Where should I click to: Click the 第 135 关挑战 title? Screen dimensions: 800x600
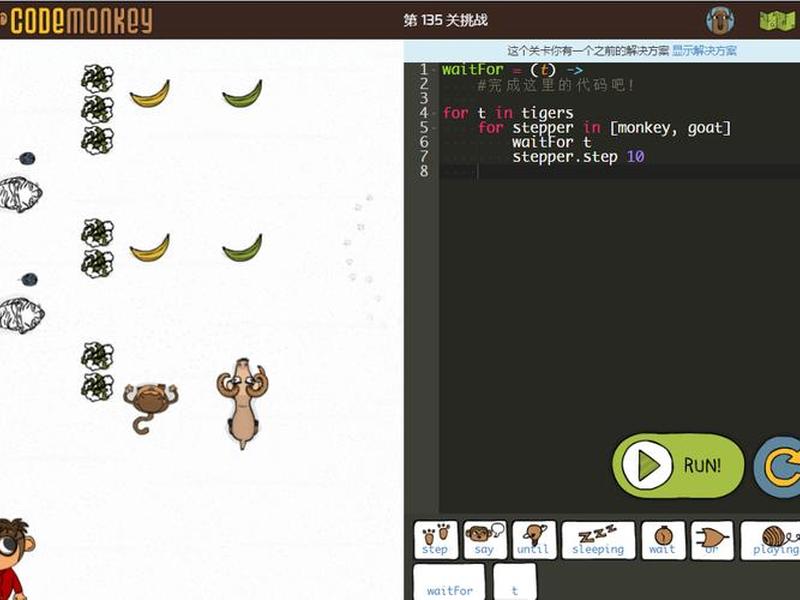pyautogui.click(x=445, y=20)
